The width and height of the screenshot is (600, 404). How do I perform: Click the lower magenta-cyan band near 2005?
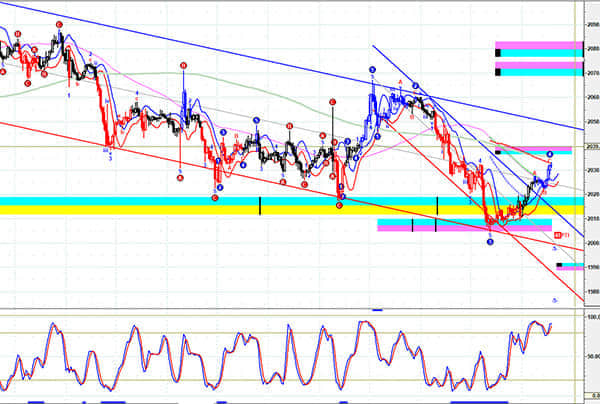point(460,224)
